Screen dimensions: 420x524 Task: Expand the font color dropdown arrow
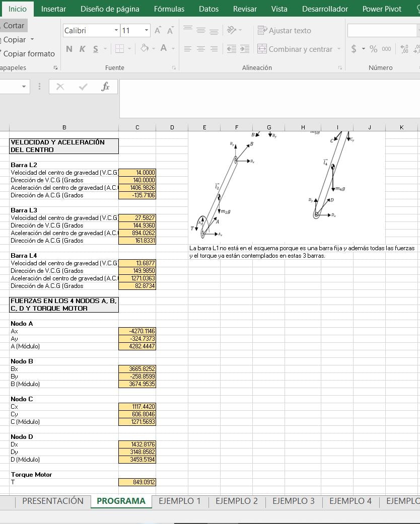point(173,49)
